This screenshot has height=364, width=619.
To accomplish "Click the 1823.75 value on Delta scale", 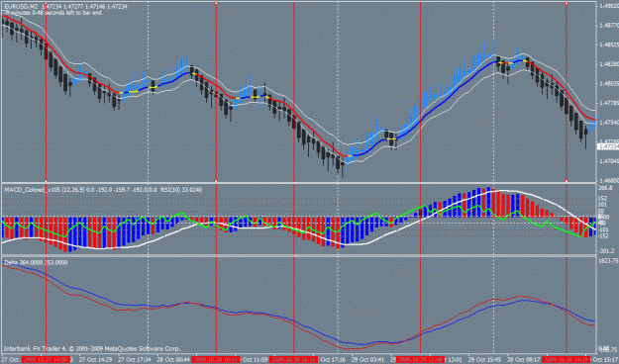I will 608,261.
